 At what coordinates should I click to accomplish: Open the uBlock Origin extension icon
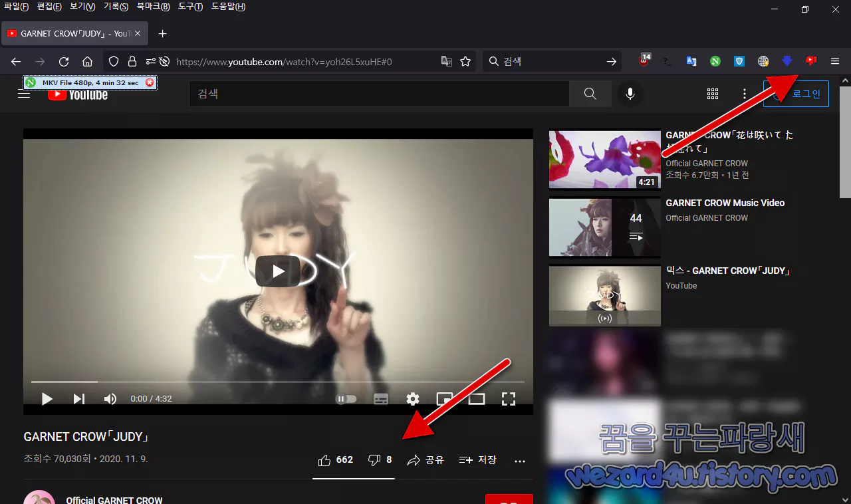pyautogui.click(x=642, y=61)
